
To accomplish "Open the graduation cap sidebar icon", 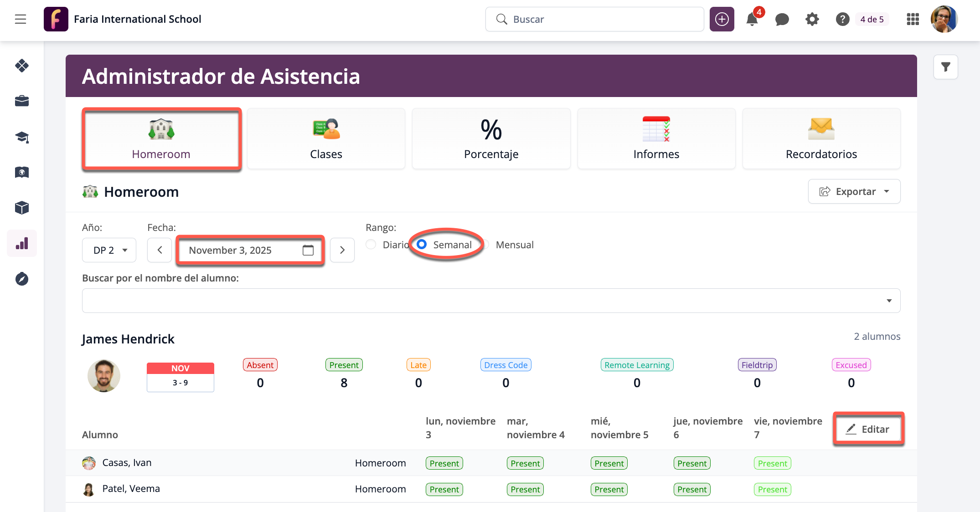I will tap(22, 137).
